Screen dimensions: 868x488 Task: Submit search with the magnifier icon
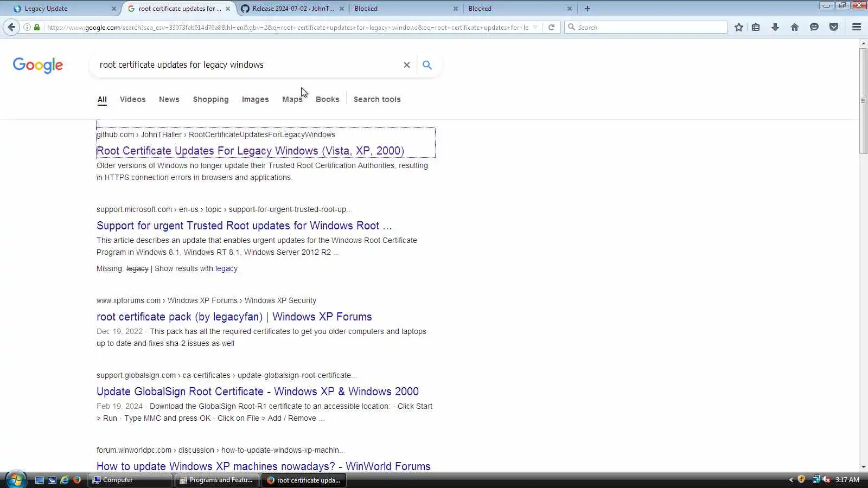pyautogui.click(x=427, y=65)
